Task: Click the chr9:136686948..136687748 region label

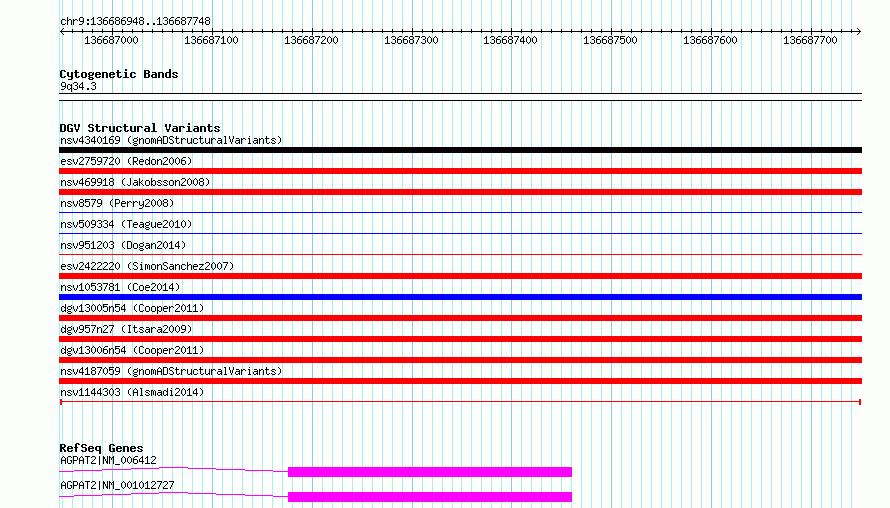Action: (x=135, y=22)
